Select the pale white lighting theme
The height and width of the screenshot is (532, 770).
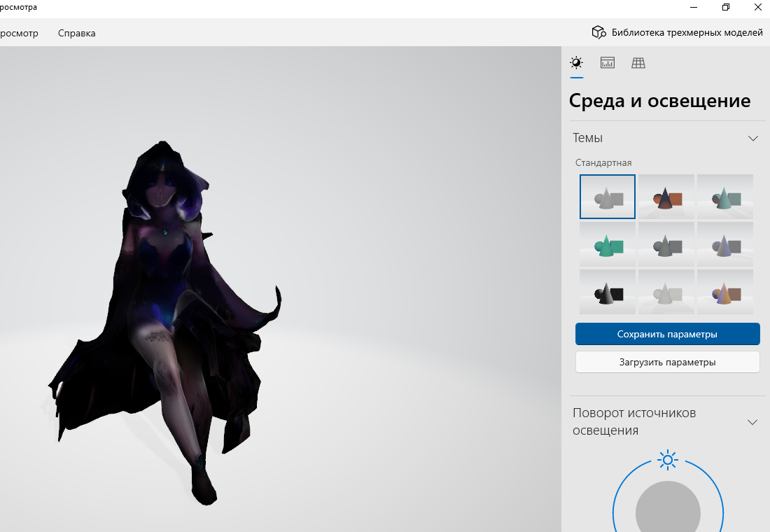tap(666, 292)
